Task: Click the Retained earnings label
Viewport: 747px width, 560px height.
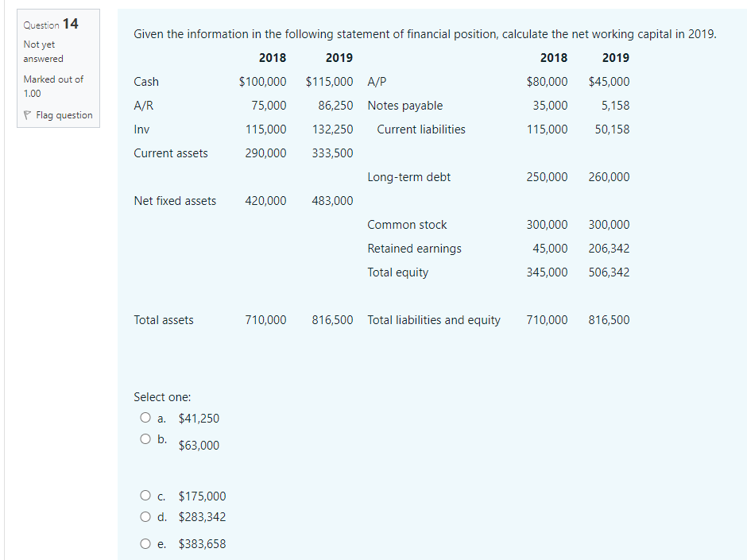Action: (415, 248)
